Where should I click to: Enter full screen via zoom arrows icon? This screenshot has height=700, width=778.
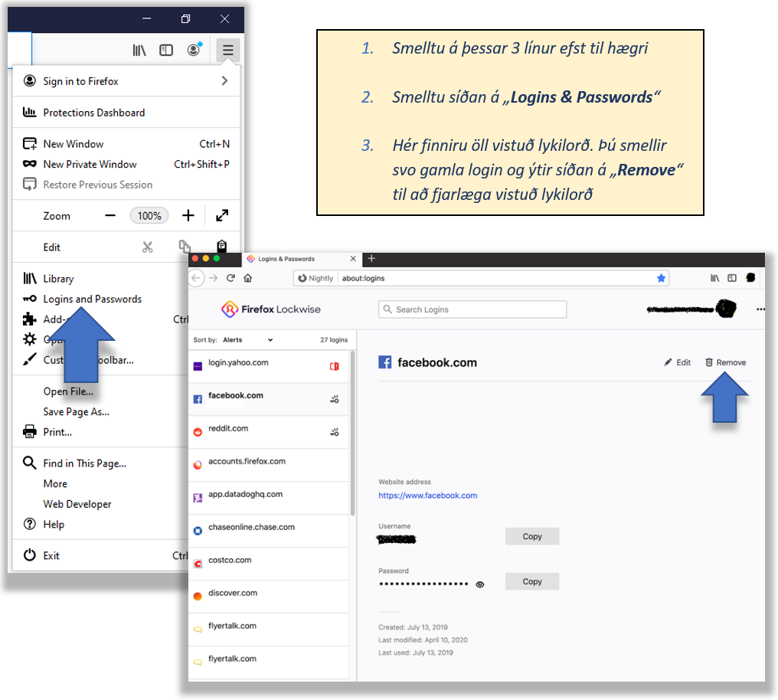pyautogui.click(x=222, y=216)
